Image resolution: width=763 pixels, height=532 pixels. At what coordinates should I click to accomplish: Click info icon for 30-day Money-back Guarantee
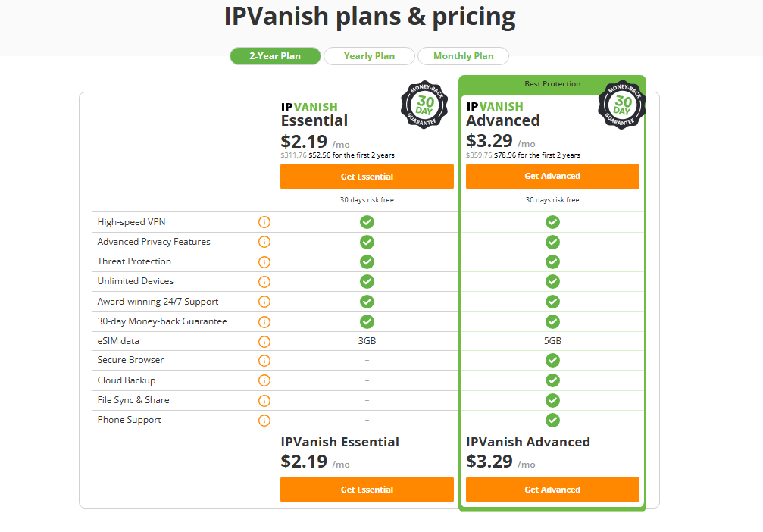point(264,321)
